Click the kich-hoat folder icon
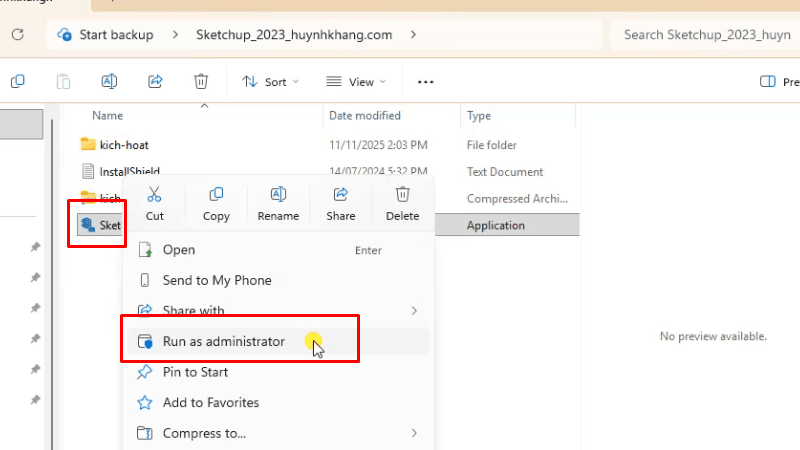The height and width of the screenshot is (450, 800). pyautogui.click(x=88, y=144)
